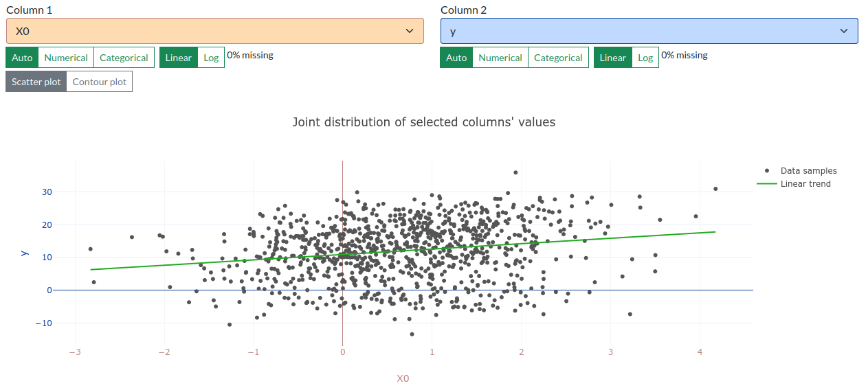Select Auto type for Column 1

coord(22,58)
